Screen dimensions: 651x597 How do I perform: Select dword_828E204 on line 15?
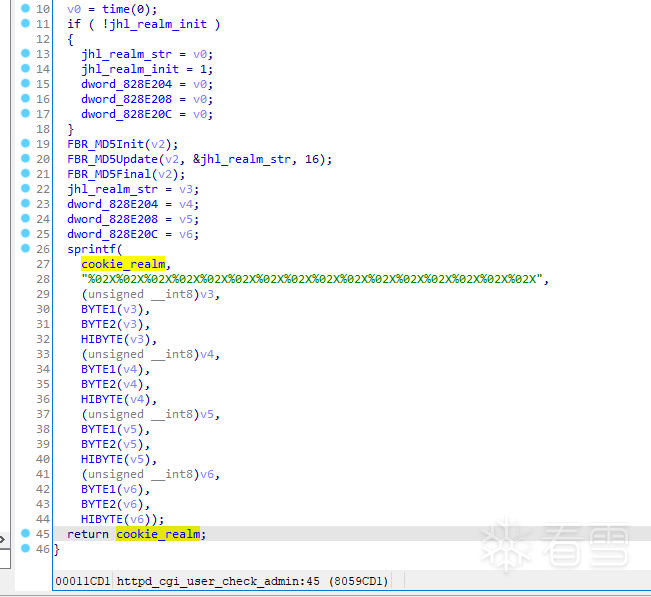coord(127,84)
